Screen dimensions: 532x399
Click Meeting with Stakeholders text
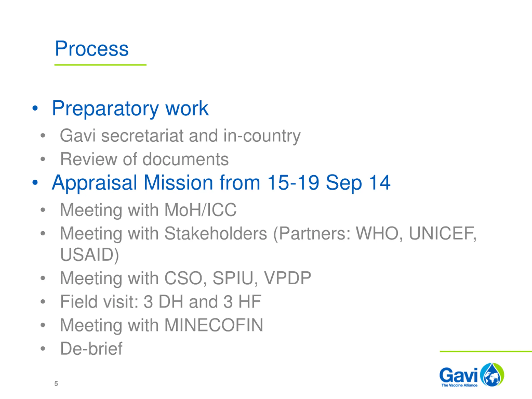[164, 234]
